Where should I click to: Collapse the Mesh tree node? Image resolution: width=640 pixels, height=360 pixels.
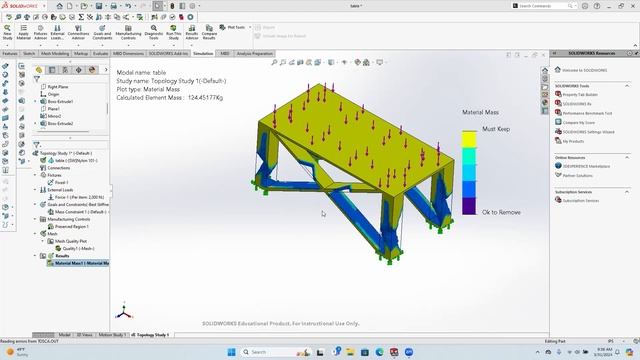point(35,234)
